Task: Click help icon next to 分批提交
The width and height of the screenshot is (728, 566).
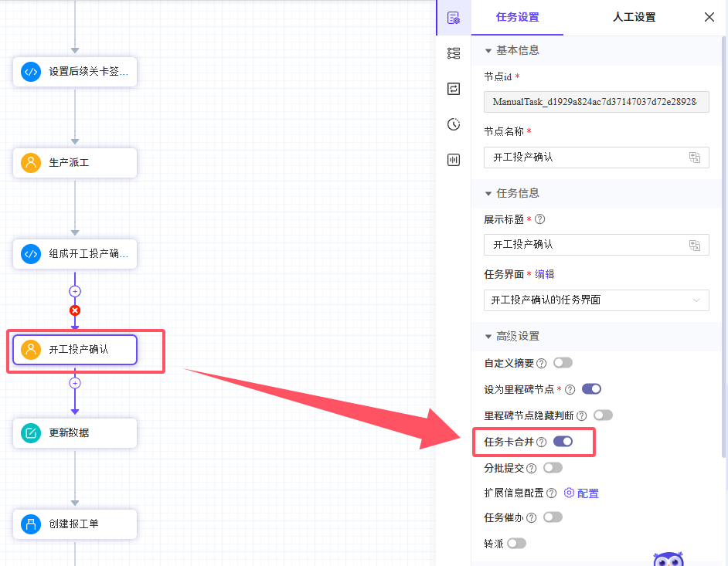Action: coord(532,469)
